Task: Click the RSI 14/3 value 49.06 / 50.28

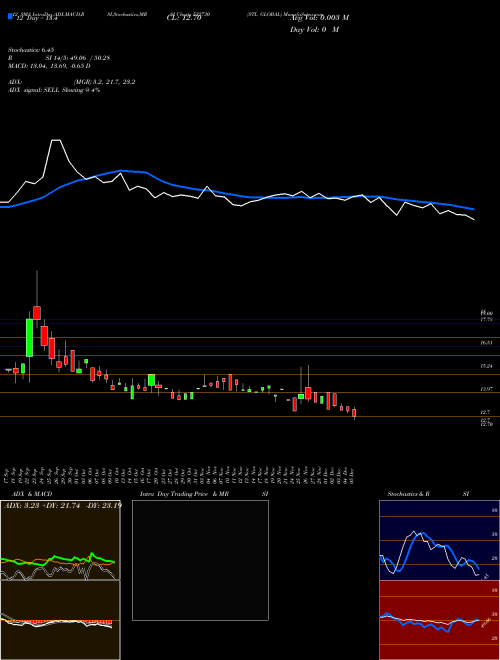Action: (x=78, y=58)
